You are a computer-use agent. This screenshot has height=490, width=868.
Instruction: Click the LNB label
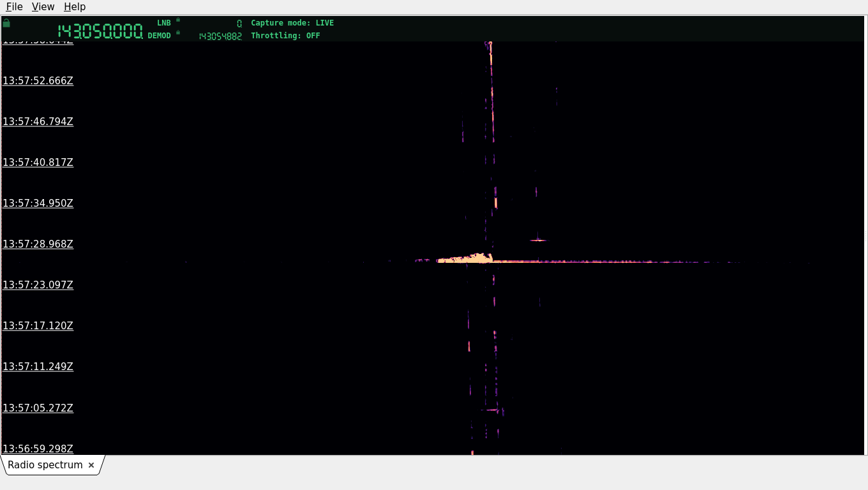[164, 23]
